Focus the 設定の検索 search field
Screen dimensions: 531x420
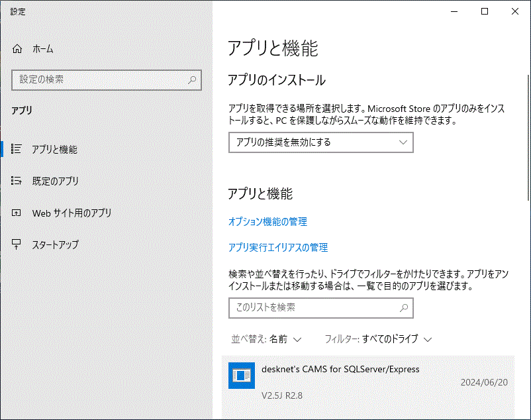click(107, 80)
